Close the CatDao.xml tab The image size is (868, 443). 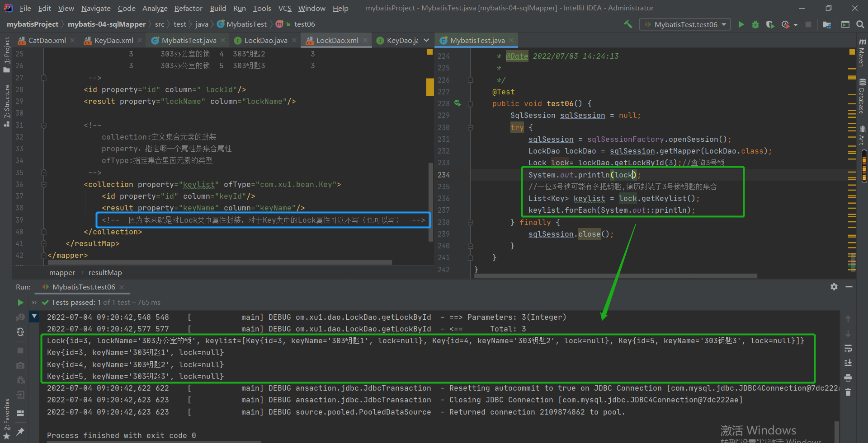tap(72, 40)
